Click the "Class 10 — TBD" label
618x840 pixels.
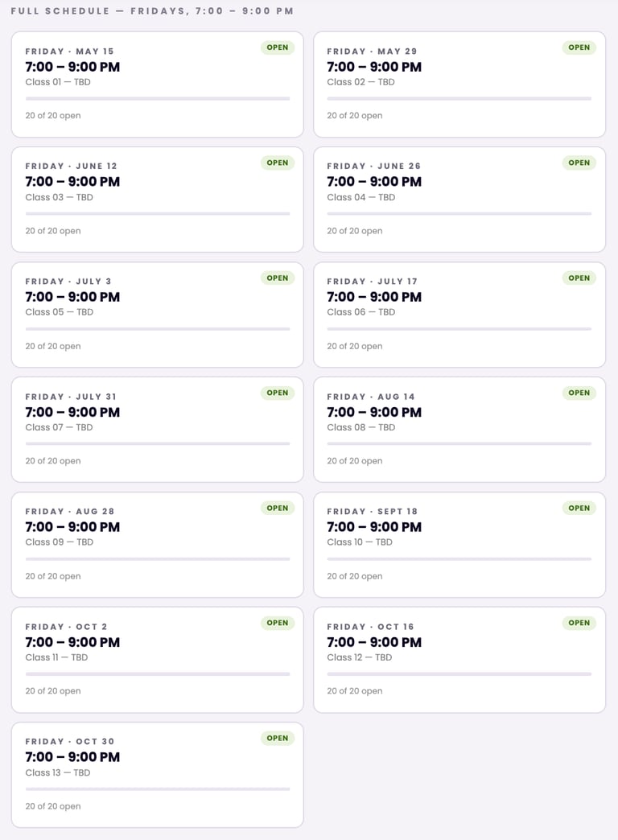[x=359, y=542]
